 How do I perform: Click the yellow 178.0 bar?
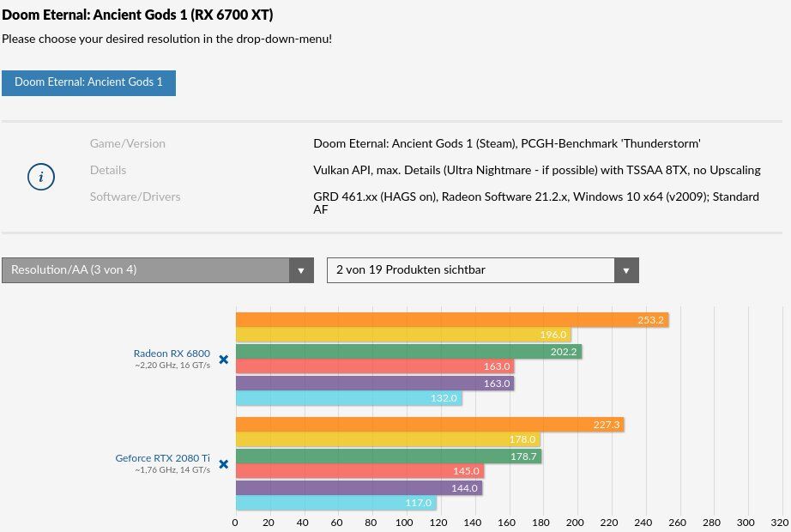click(388, 439)
